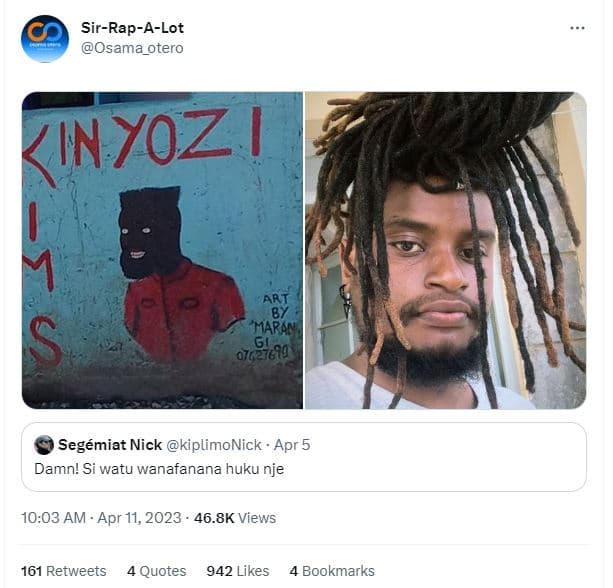Enlarge the dreadlocks selfie photo
The height and width of the screenshot is (588, 613).
(x=445, y=250)
